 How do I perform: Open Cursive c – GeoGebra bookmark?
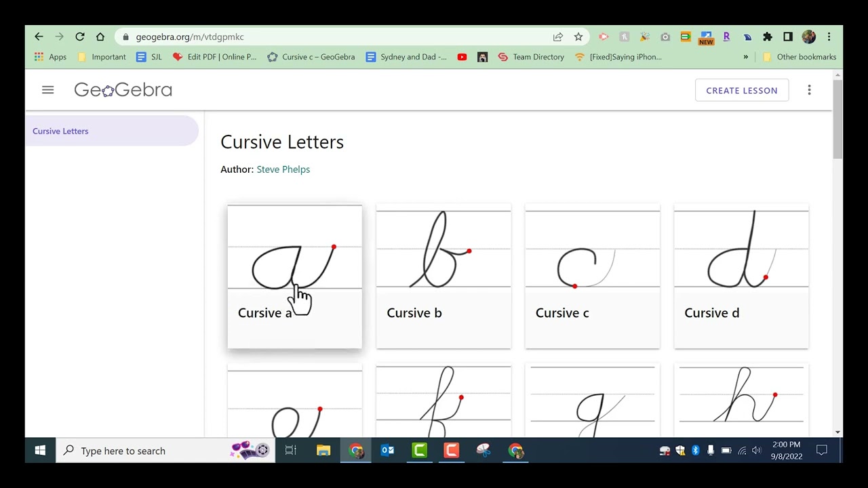(311, 57)
